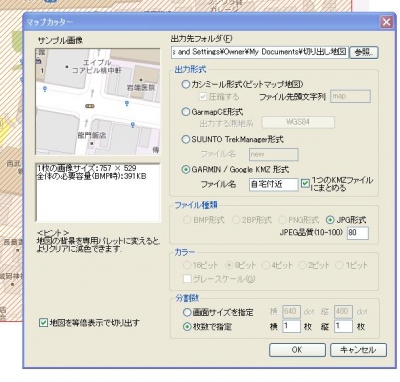
Task: Click the SUUNTO ファイル名 'new' field
Action: click(x=273, y=154)
